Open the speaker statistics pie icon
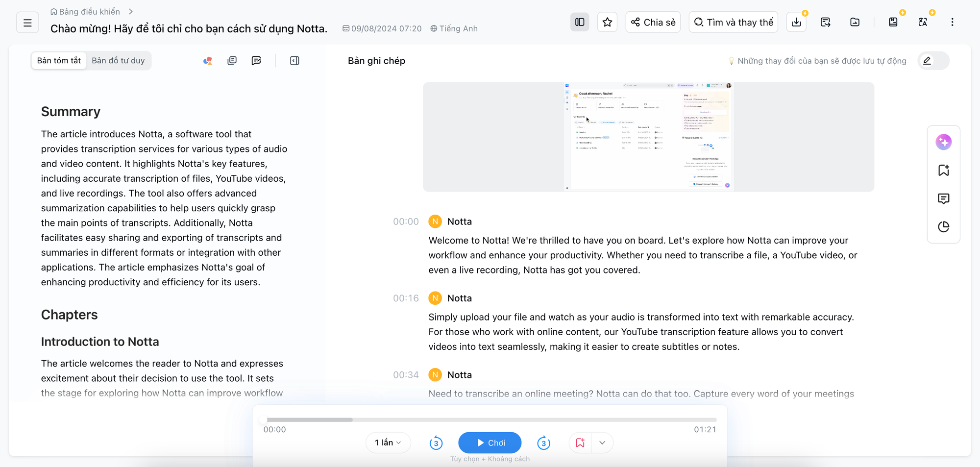Screen dimensions: 980x467 (943, 226)
